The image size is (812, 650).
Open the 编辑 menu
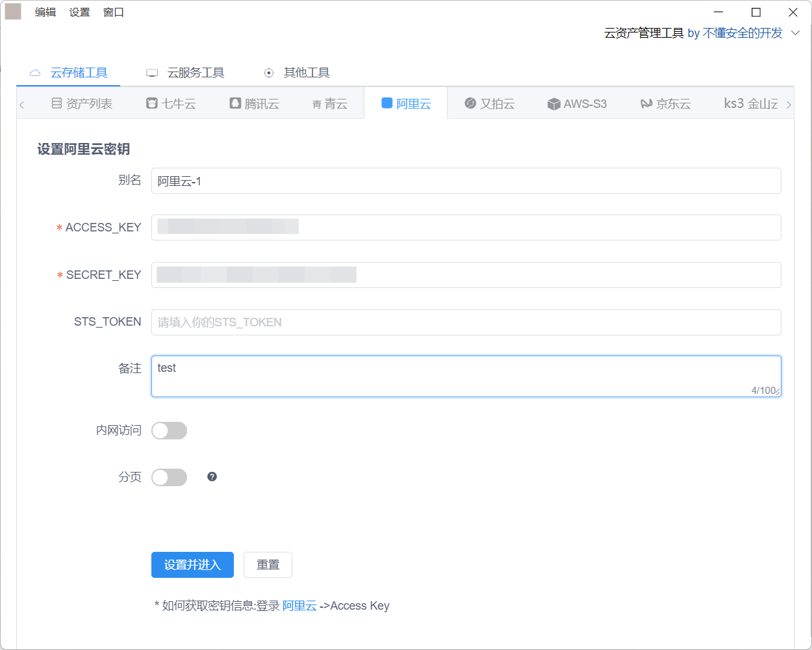coord(45,12)
